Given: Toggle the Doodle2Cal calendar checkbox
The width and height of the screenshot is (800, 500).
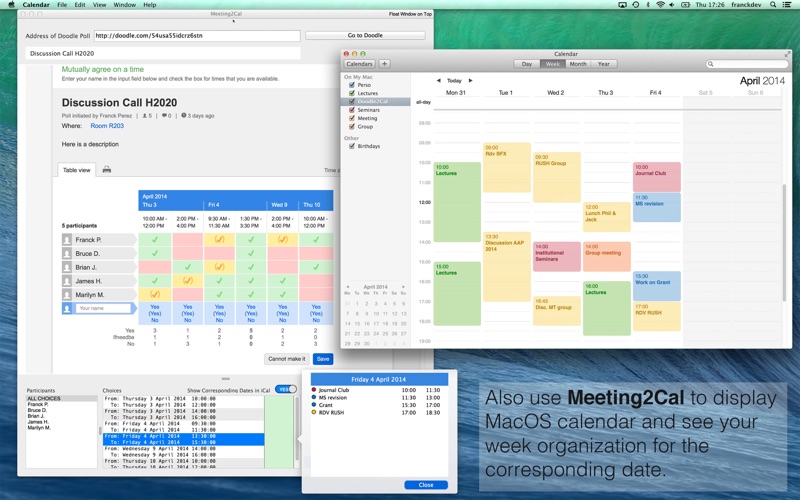Looking at the screenshot, I should pos(352,102).
